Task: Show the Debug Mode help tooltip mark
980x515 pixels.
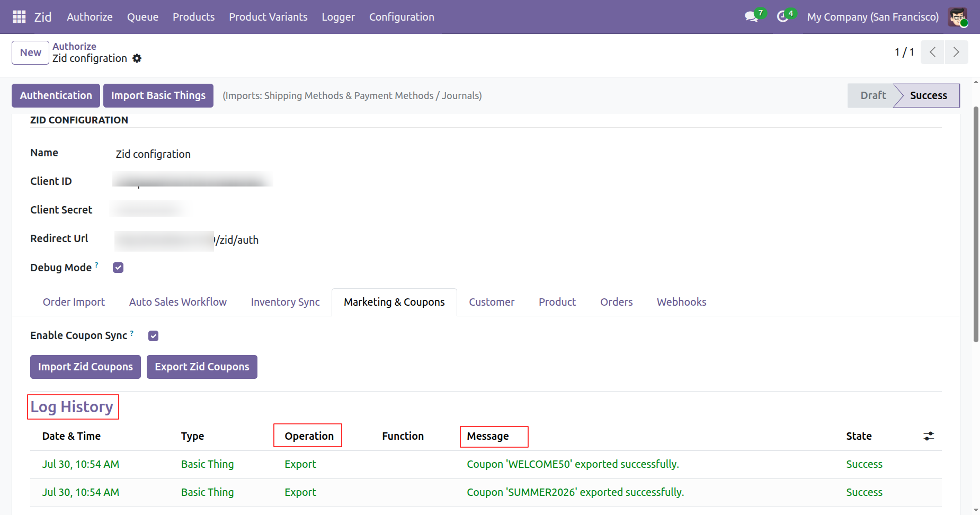Action: 96,264
